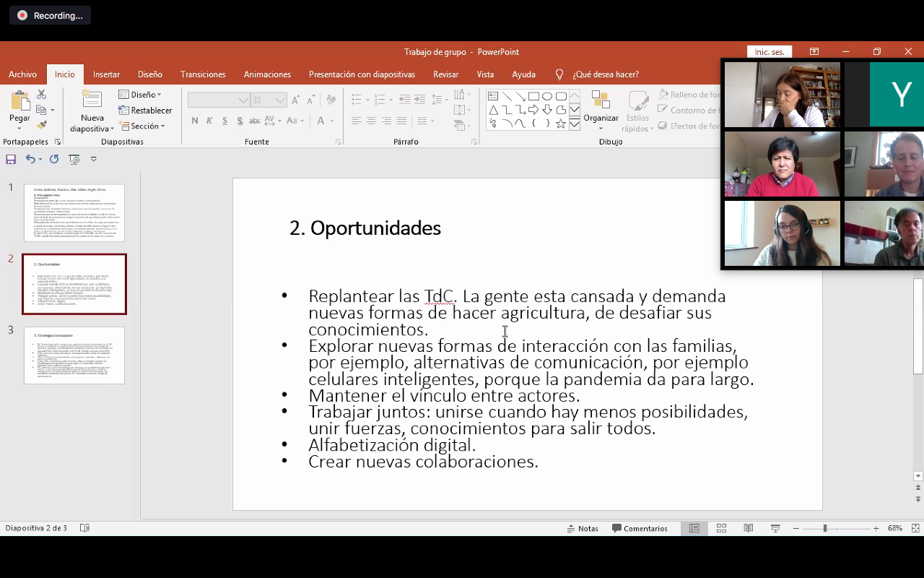
Task: Open Reading View from status bar
Action: tap(749, 528)
